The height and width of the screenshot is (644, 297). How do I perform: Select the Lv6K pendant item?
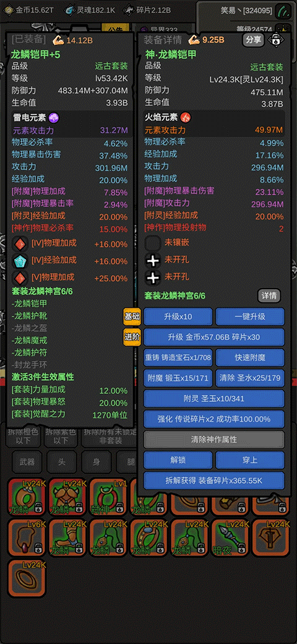point(27,537)
